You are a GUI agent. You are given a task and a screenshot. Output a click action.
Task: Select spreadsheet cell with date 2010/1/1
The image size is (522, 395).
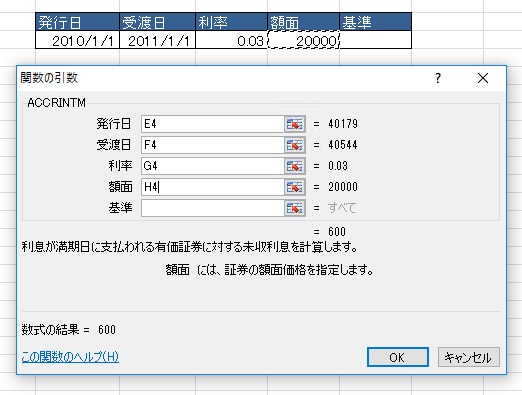pyautogui.click(x=77, y=40)
